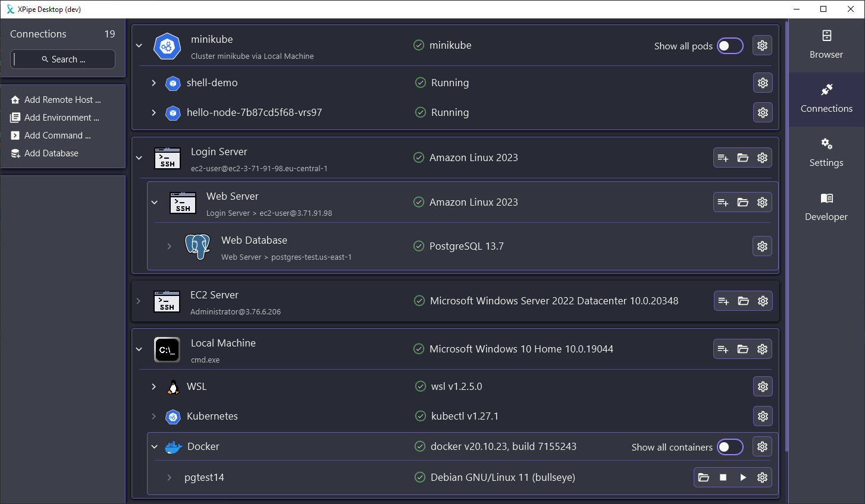Click the Kubernetes icon under Local Machine

tap(173, 417)
